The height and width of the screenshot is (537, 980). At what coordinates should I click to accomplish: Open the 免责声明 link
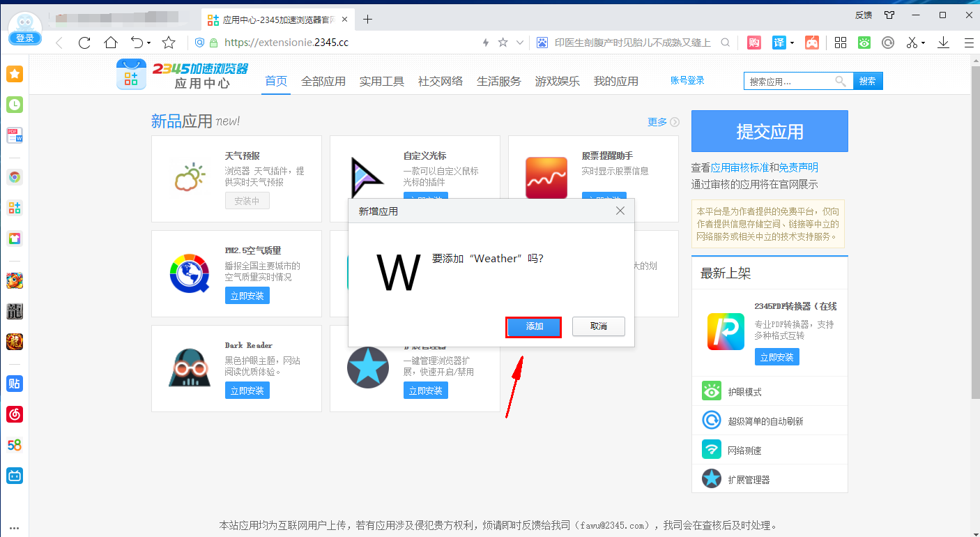[799, 167]
